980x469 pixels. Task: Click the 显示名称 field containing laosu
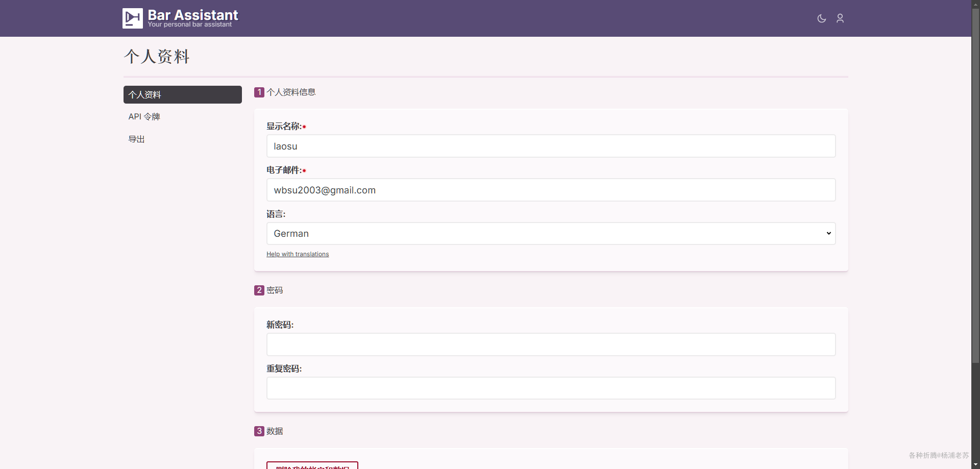coord(551,146)
